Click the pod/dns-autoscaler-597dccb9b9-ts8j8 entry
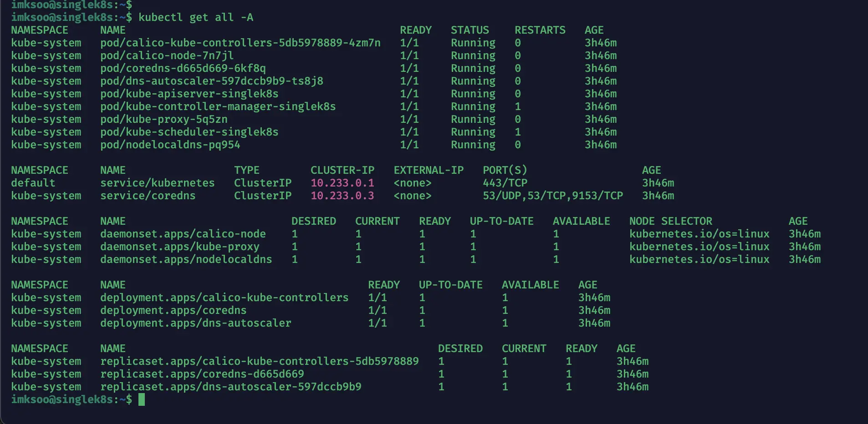The width and height of the screenshot is (868, 424). (x=211, y=81)
